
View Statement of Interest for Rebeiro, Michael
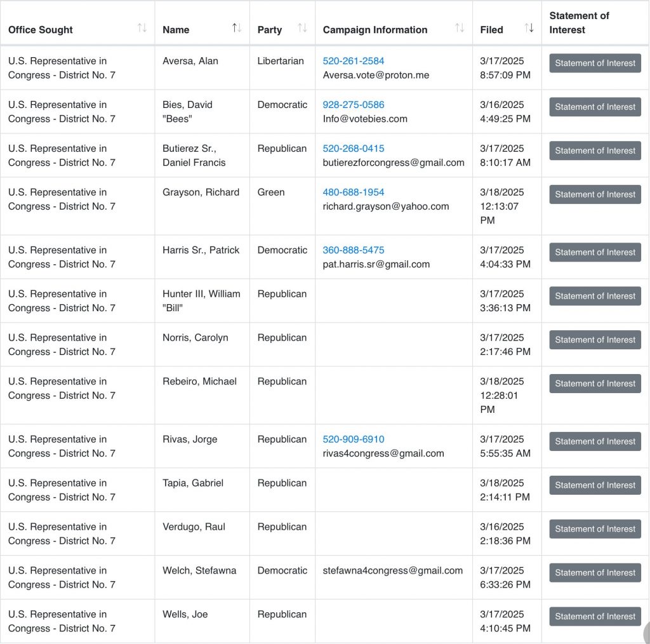[x=595, y=384]
